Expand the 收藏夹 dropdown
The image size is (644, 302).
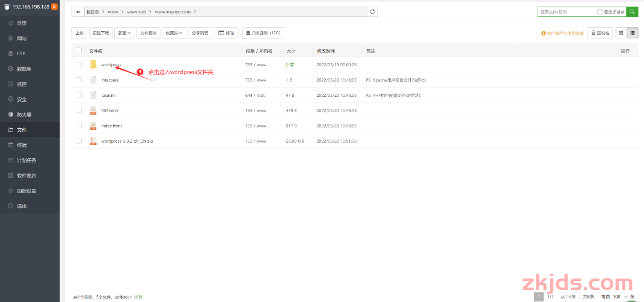[x=174, y=33]
